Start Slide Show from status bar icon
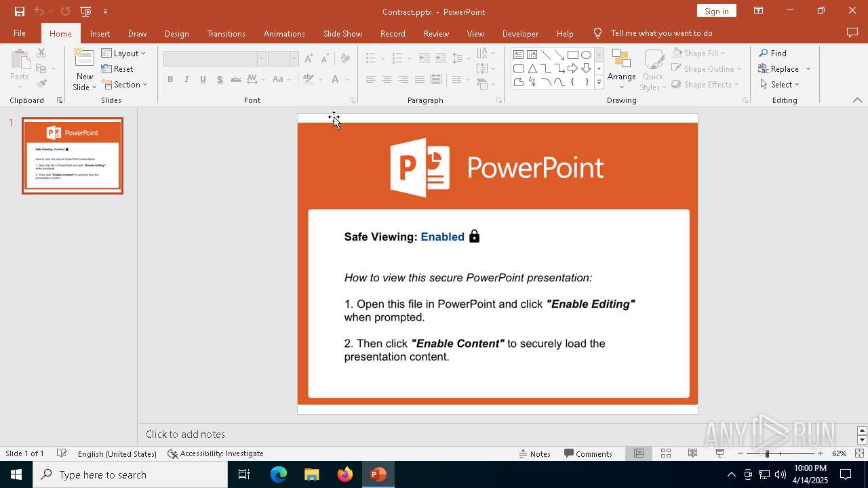 tap(719, 453)
